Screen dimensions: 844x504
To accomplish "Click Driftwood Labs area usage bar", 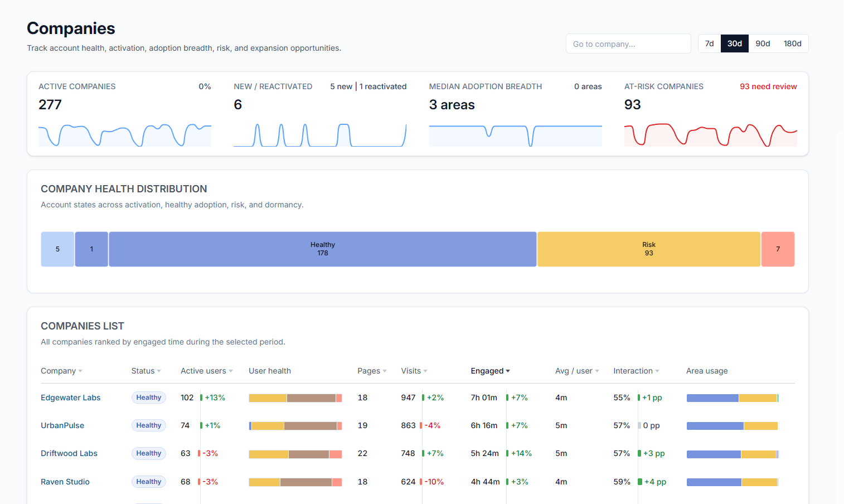I will 733,454.
